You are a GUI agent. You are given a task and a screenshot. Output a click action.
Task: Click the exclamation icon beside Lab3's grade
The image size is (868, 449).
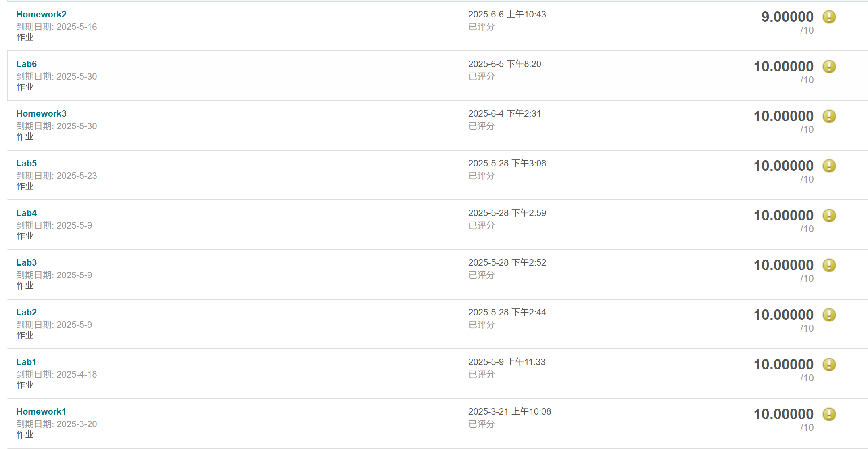click(x=829, y=265)
